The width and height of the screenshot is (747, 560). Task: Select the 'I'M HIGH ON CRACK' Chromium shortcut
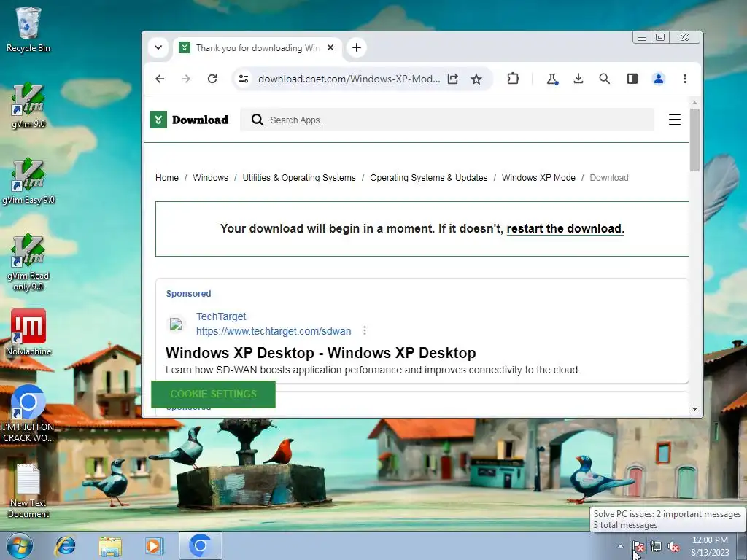coord(28,413)
